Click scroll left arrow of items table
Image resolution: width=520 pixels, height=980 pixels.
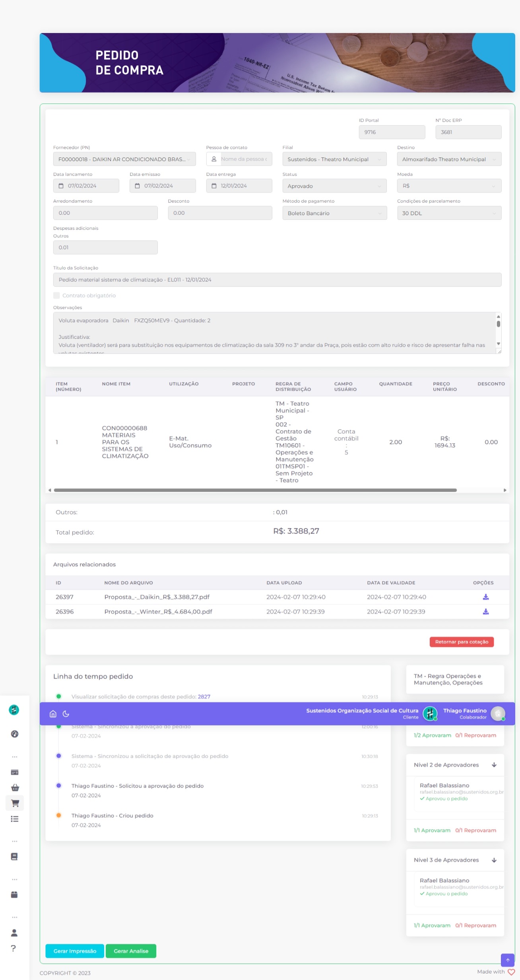click(x=50, y=490)
